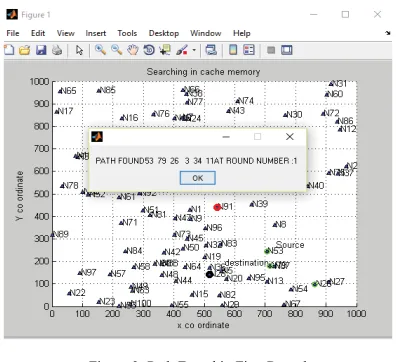Select the Data Cursor tool
Screen dimensions: 396x362
coord(165,50)
